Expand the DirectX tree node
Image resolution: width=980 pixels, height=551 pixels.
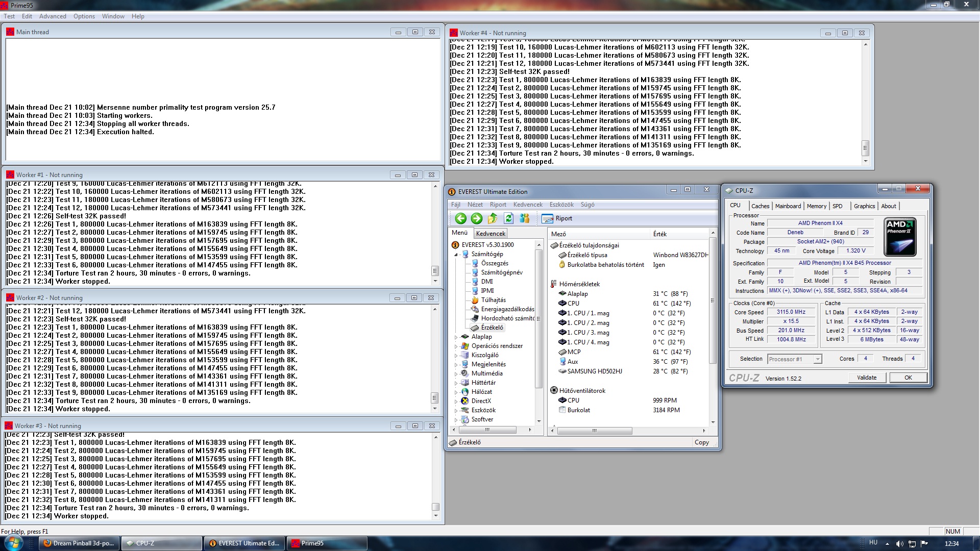click(456, 401)
